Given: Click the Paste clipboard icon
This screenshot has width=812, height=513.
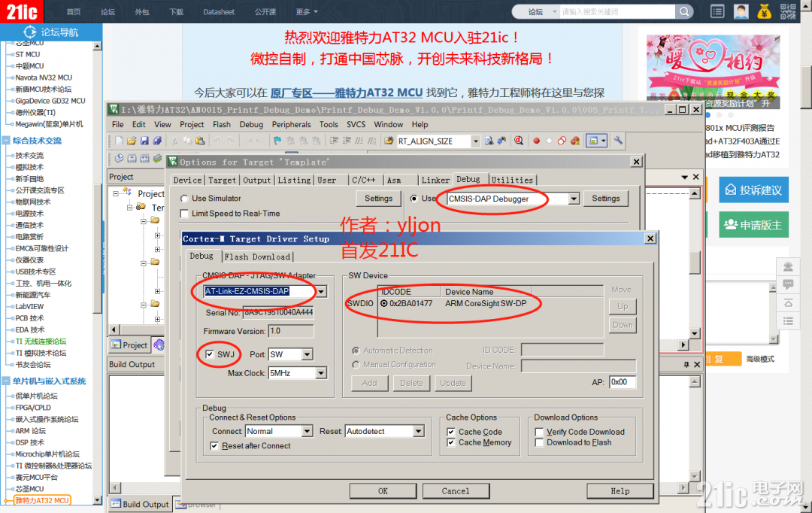Looking at the screenshot, I should click(200, 141).
